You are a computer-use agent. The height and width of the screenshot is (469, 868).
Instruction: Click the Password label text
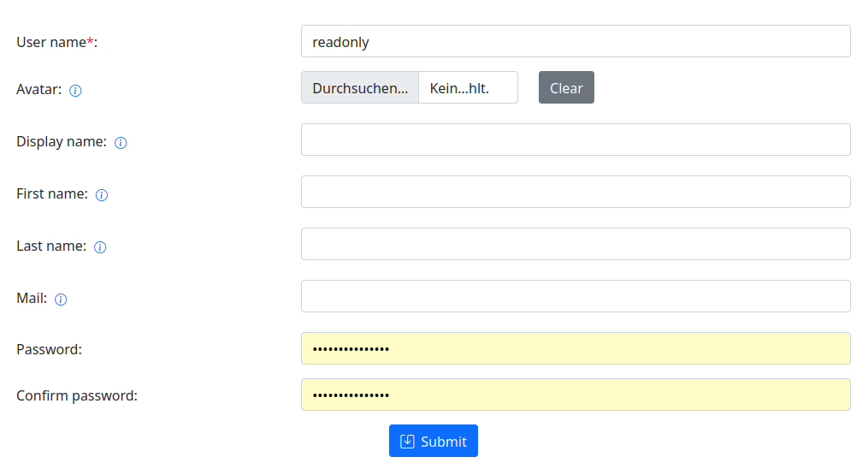pyautogui.click(x=49, y=349)
